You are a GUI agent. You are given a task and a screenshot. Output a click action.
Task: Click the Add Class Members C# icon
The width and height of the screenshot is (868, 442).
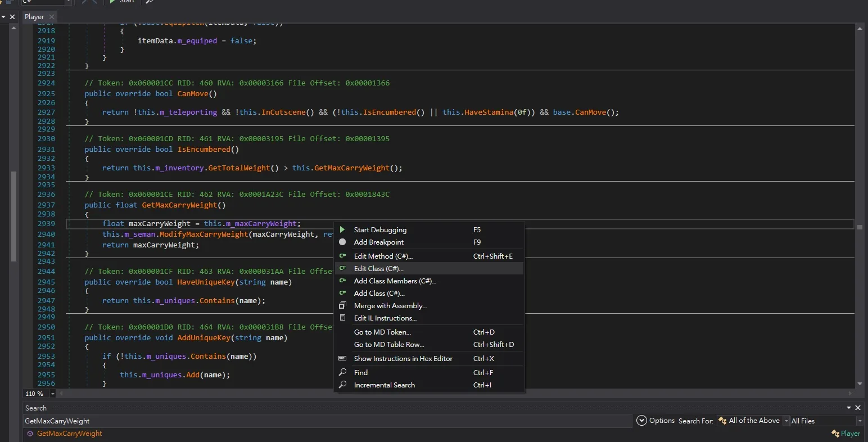click(x=342, y=281)
